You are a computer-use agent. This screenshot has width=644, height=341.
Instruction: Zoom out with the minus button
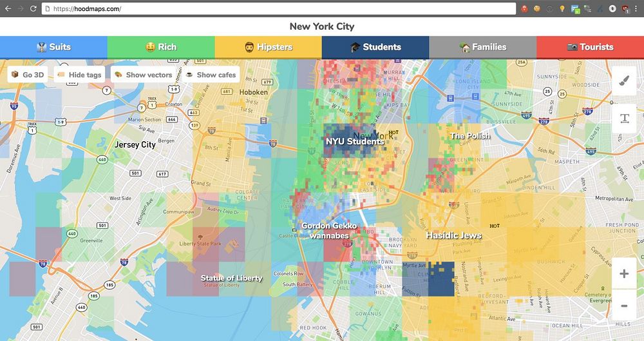624,306
